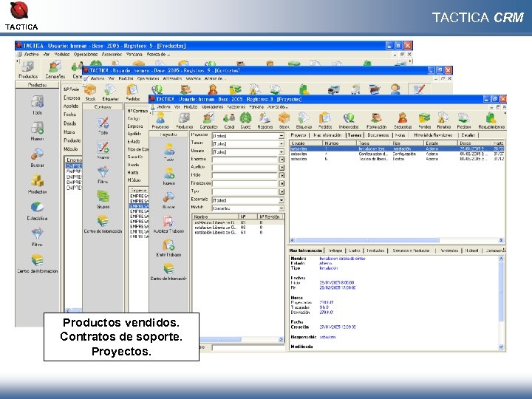Open Productos icon in Proyectos window toolbar
This screenshot has width=532, height=399.
click(184, 120)
